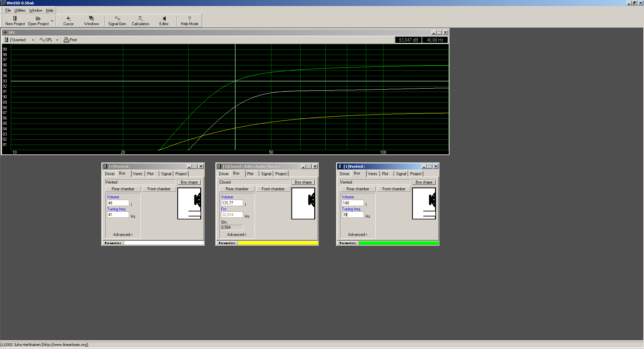
Task: Switch to Driver tab in [3]Closed window
Action: pos(223,174)
